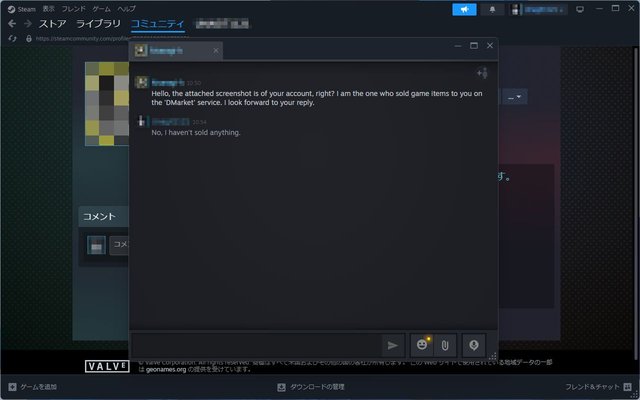The width and height of the screenshot is (640, 400).
Task: Attach a file with the paperclip icon
Action: click(x=445, y=345)
